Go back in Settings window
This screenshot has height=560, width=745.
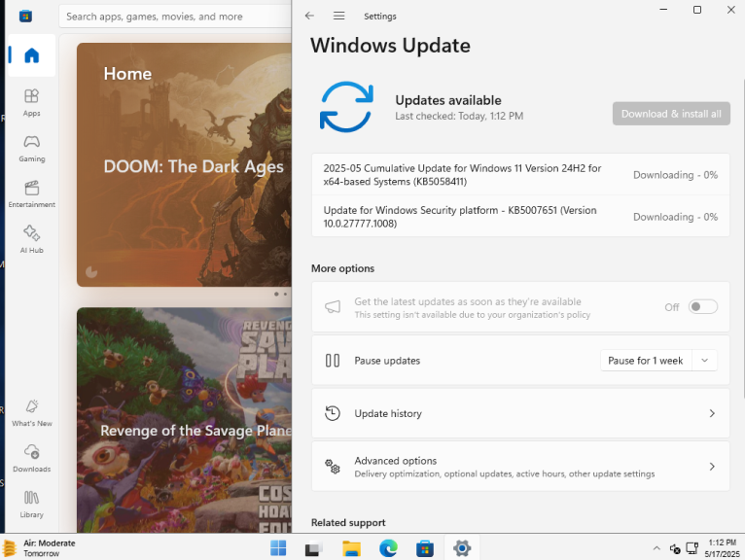[310, 16]
